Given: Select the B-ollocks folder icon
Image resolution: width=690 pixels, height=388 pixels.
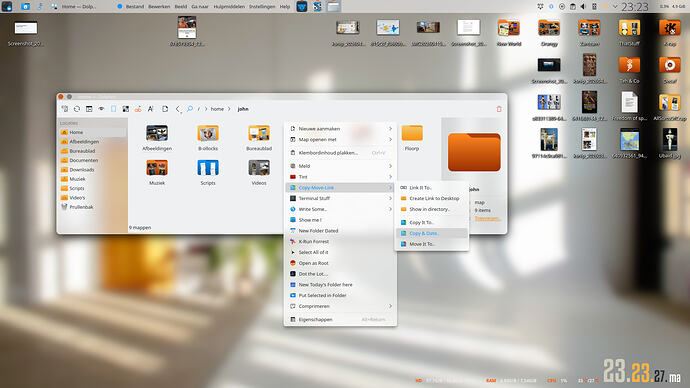Looking at the screenshot, I should coord(208,133).
